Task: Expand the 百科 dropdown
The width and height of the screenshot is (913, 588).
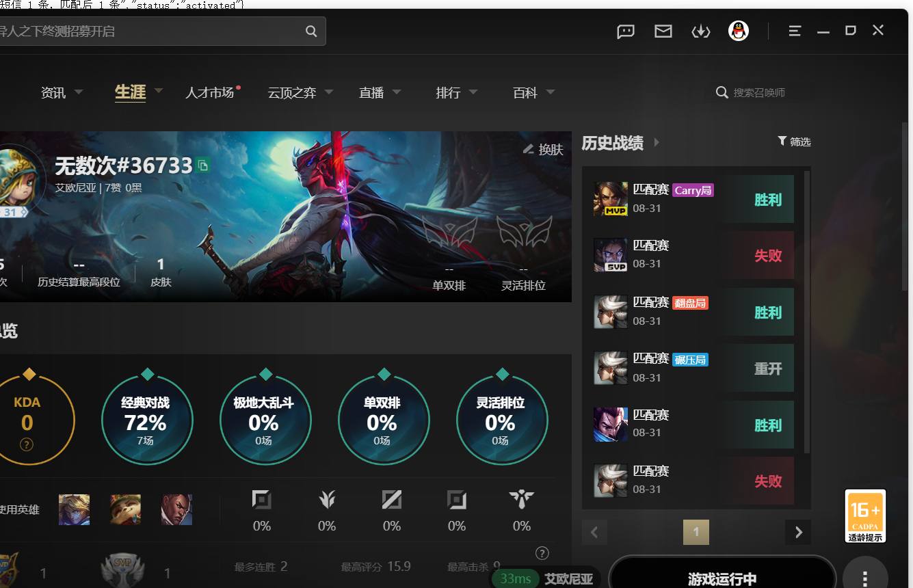Action: click(551, 92)
